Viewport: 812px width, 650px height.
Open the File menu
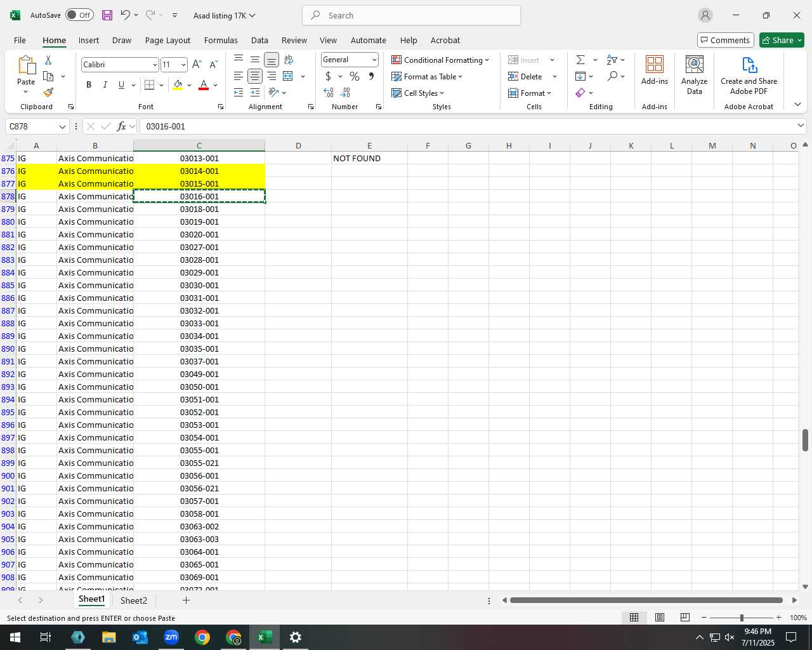pyautogui.click(x=20, y=40)
